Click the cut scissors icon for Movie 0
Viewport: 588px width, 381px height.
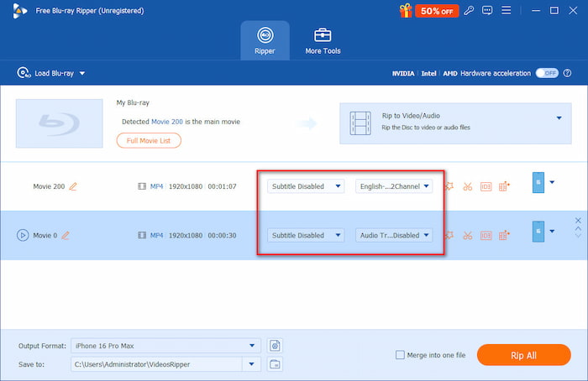[468, 235]
